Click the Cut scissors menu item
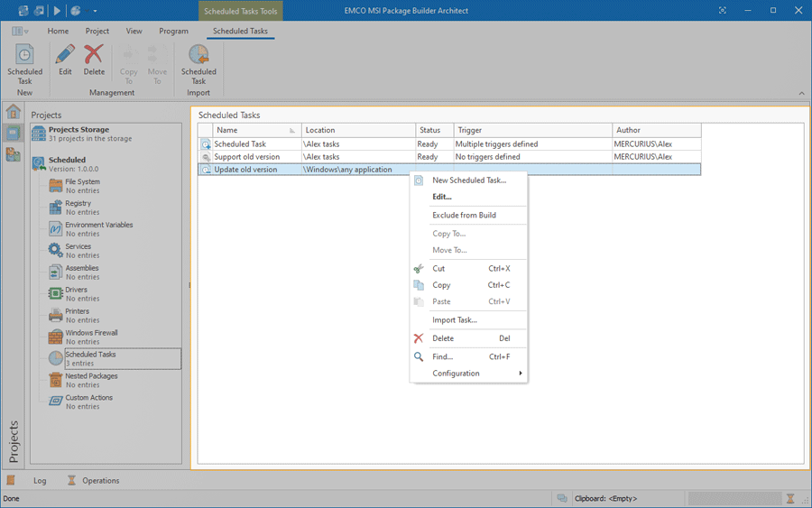Viewport: 812px width, 508px height. pyautogui.click(x=468, y=268)
